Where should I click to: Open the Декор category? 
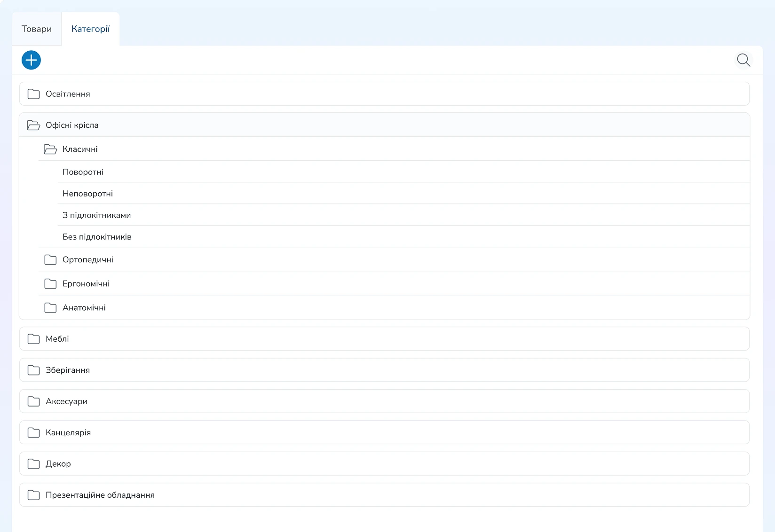pyautogui.click(x=384, y=464)
